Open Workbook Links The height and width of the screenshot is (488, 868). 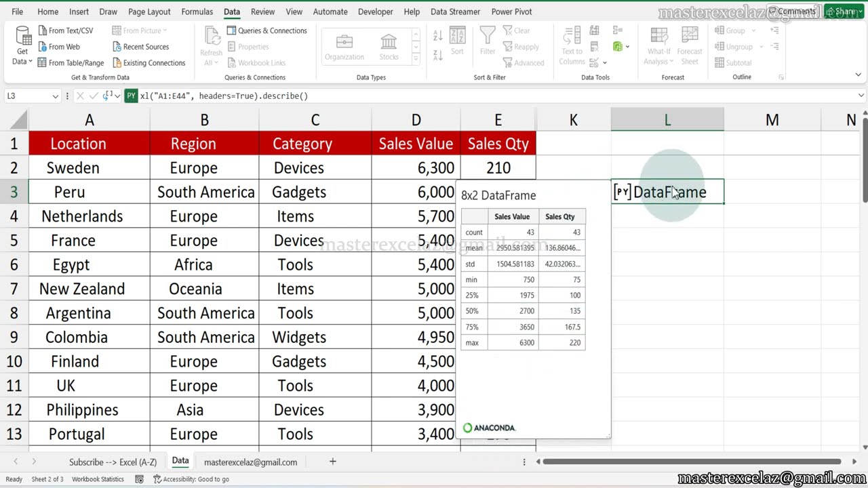point(256,63)
